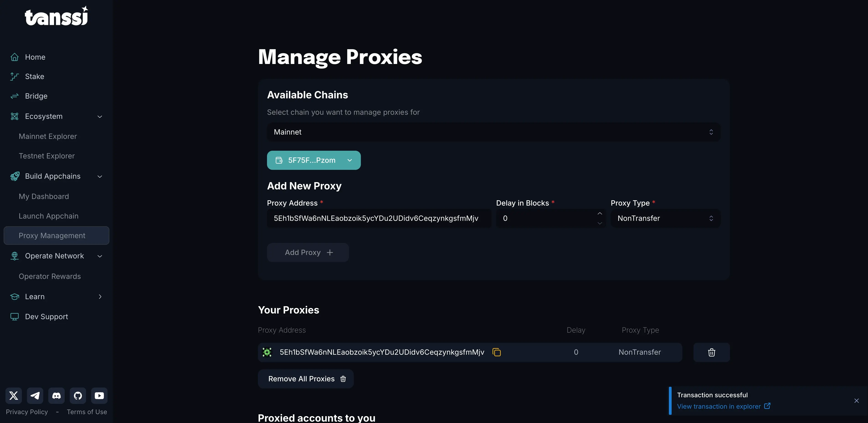Expand the Learn section arrow
This screenshot has width=868, height=423.
(x=100, y=297)
